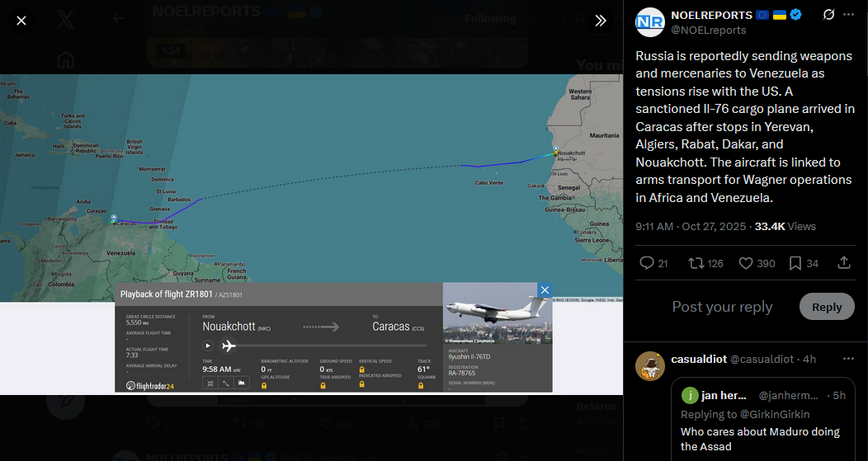Close the flightradar24 playback panel in image
The height and width of the screenshot is (461, 868).
coord(545,290)
